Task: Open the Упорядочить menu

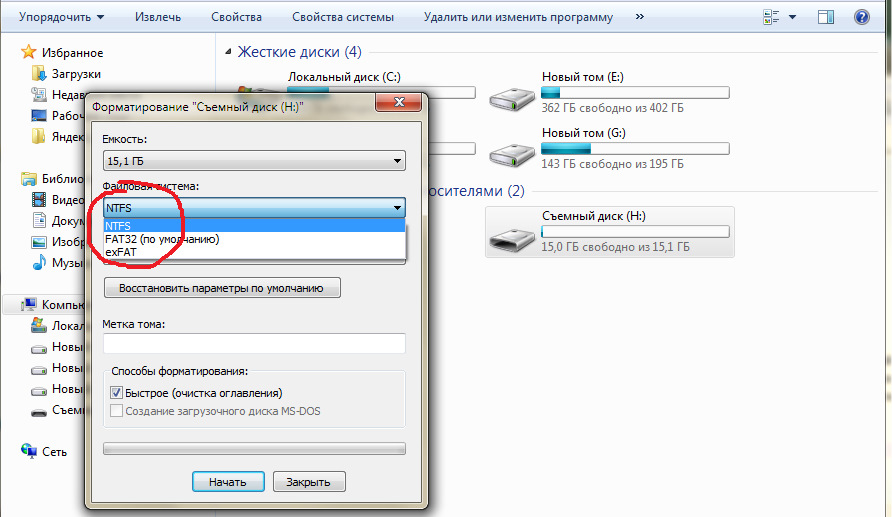Action: tap(61, 17)
